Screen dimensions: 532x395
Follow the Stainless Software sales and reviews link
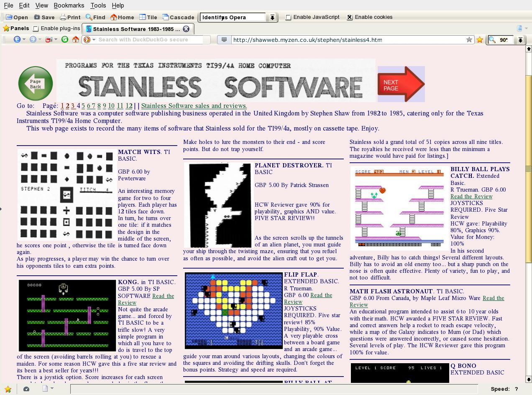tap(194, 106)
